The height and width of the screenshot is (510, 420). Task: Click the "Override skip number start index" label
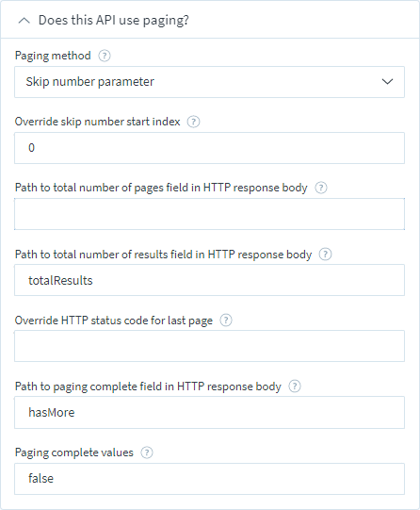[x=97, y=122]
